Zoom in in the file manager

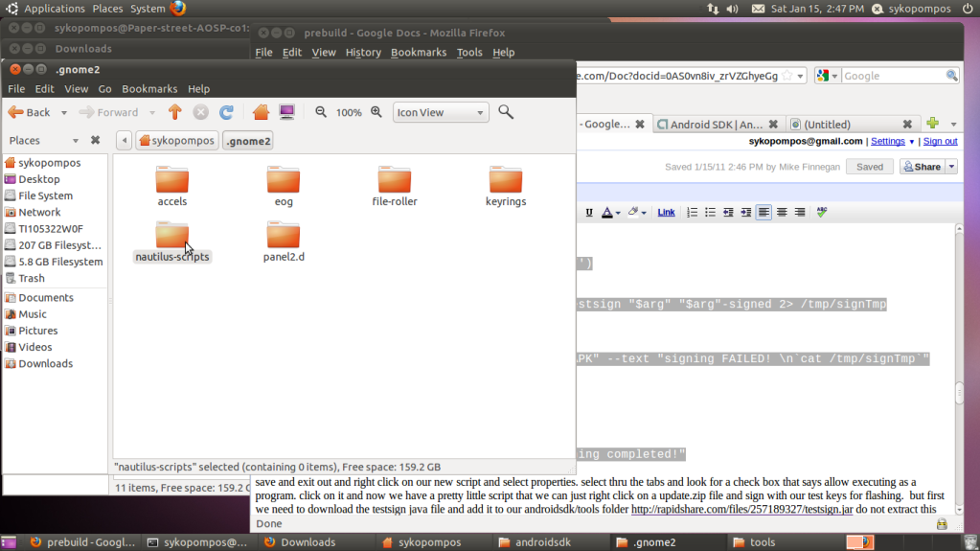pos(376,112)
